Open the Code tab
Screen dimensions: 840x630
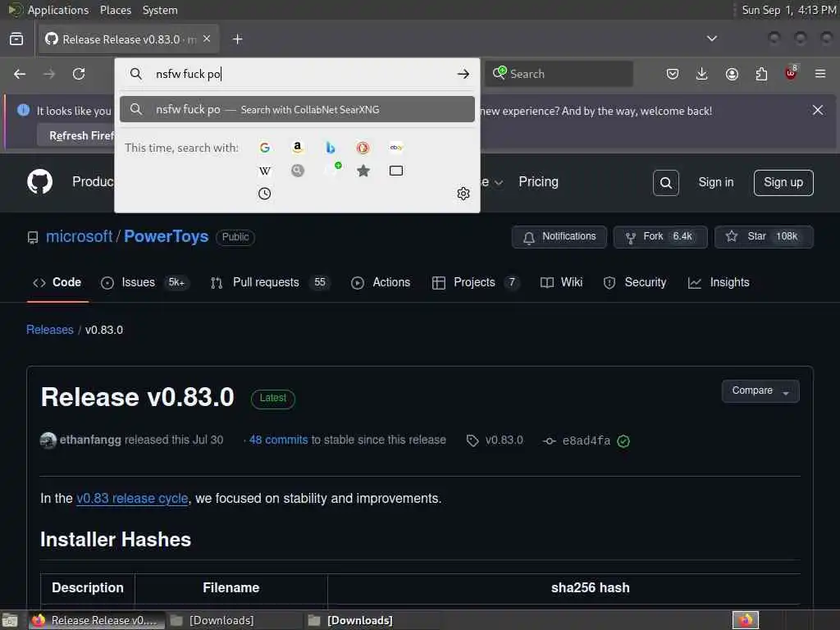point(57,282)
